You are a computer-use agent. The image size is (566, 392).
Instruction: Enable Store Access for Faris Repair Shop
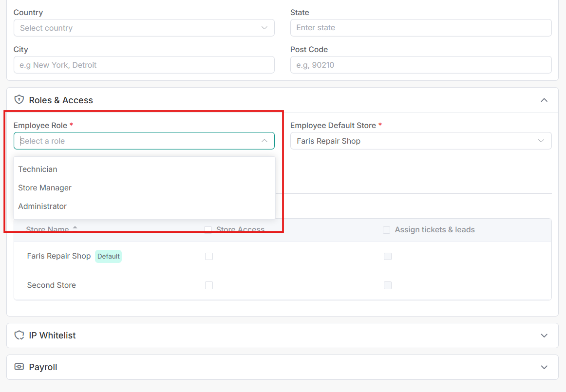click(209, 256)
